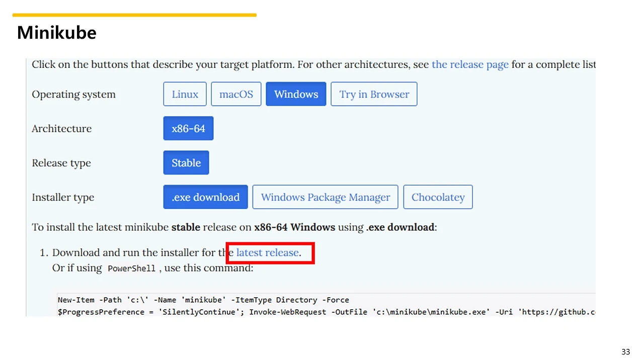Choose the Stable release type
This screenshot has height=362, width=644.
click(186, 163)
